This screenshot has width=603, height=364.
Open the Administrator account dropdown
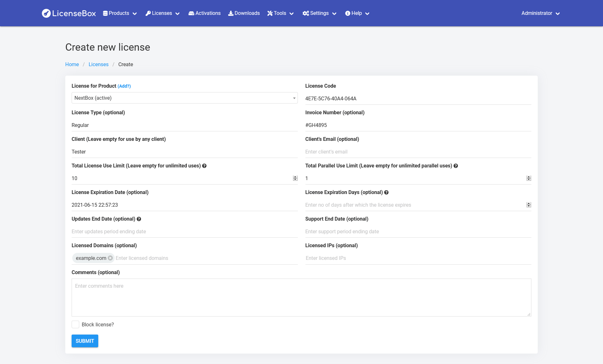tap(541, 13)
